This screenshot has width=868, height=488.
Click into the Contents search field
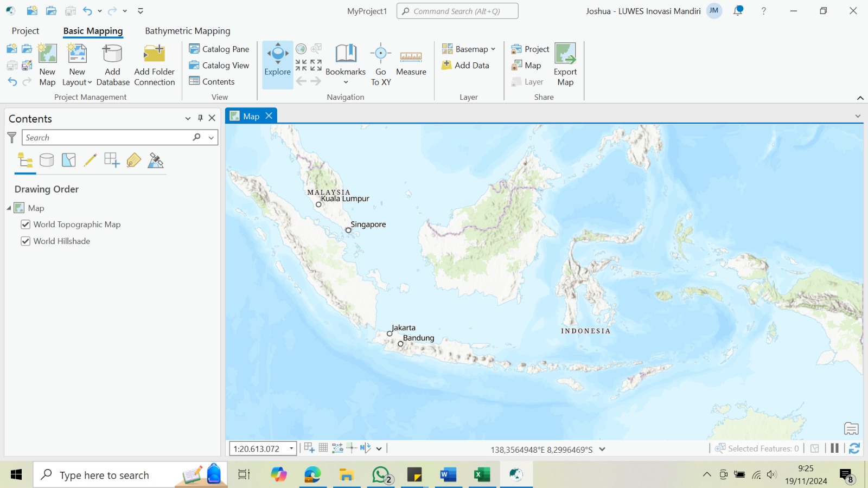click(106, 138)
